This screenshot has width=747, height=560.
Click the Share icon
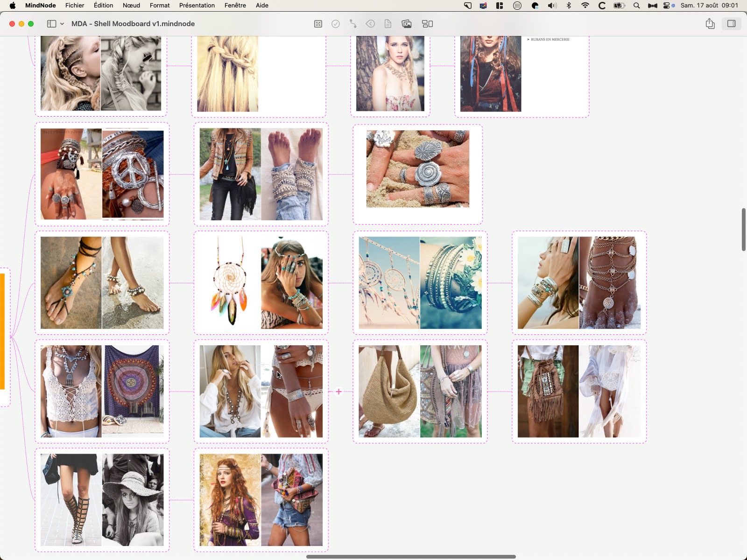(x=710, y=24)
